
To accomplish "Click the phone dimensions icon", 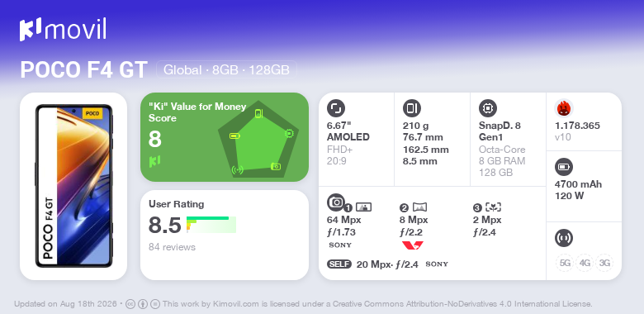I will point(412,108).
